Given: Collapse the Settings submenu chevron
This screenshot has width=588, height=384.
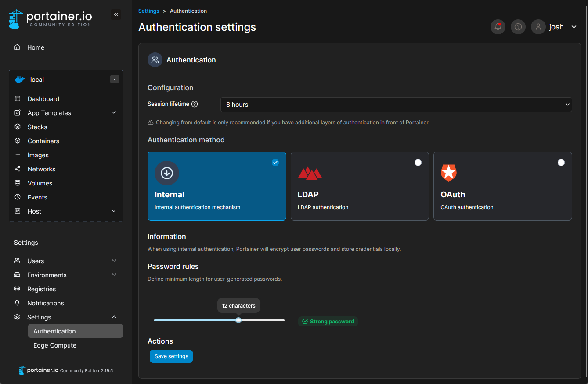Looking at the screenshot, I should pos(114,317).
